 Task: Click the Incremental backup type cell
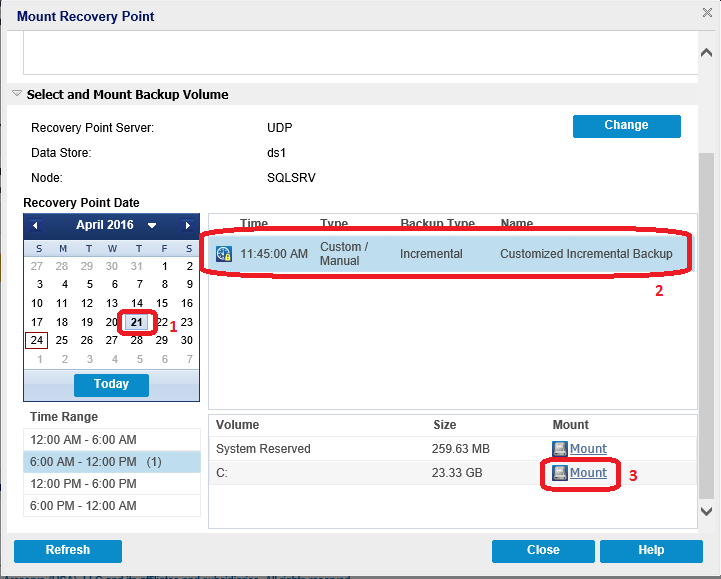point(431,253)
